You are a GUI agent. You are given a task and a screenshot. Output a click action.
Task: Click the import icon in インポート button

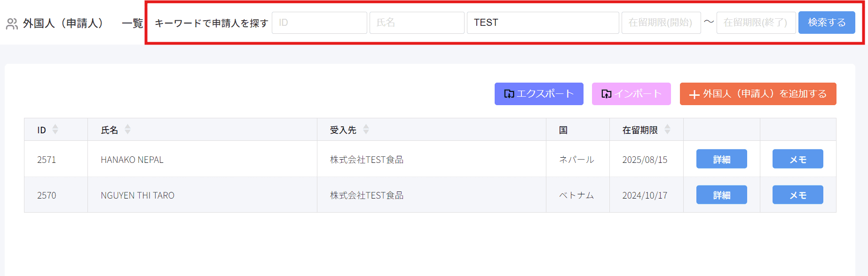click(606, 94)
